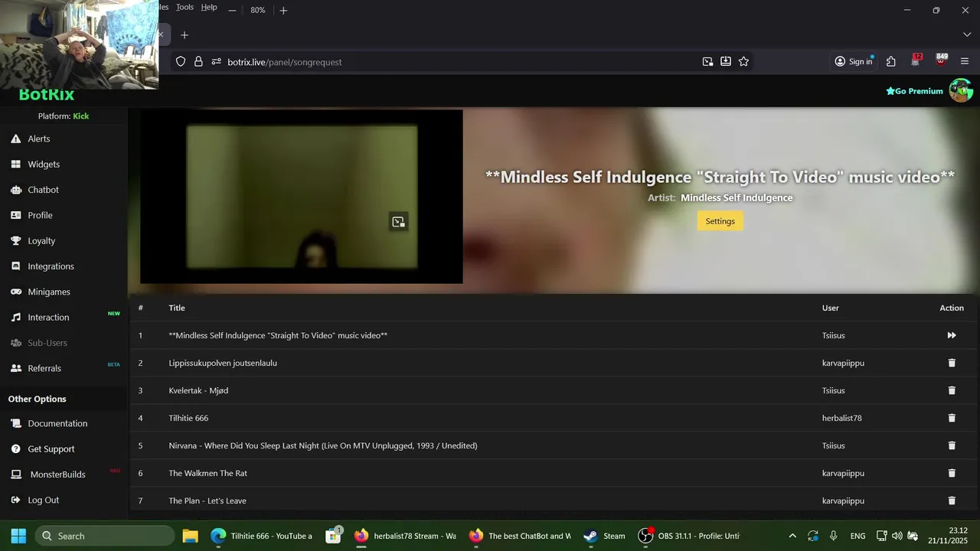980x551 pixels.
Task: Click the Log Out icon
Action: point(15,500)
